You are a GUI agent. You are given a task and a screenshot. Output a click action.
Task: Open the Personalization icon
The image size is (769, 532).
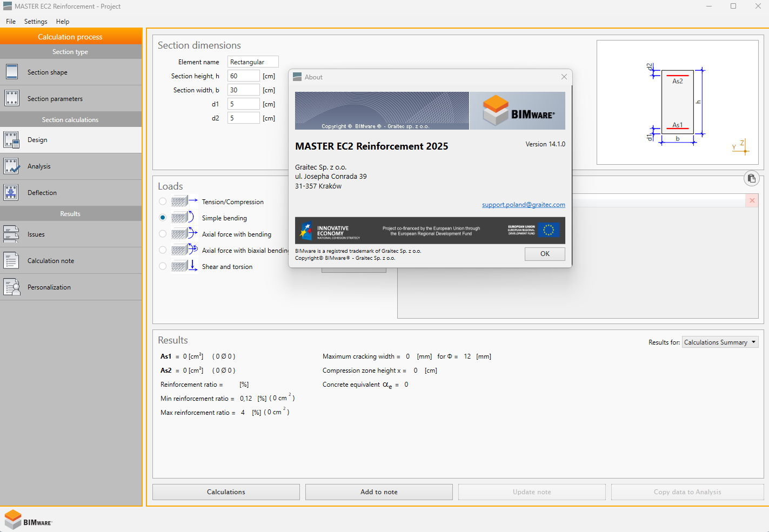click(x=11, y=287)
